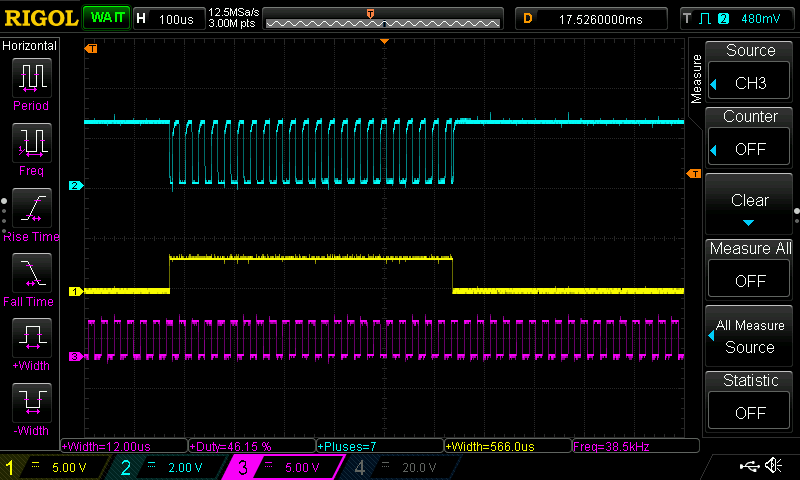Click the channel 1 ground marker
This screenshot has width=800, height=480.
click(x=76, y=291)
